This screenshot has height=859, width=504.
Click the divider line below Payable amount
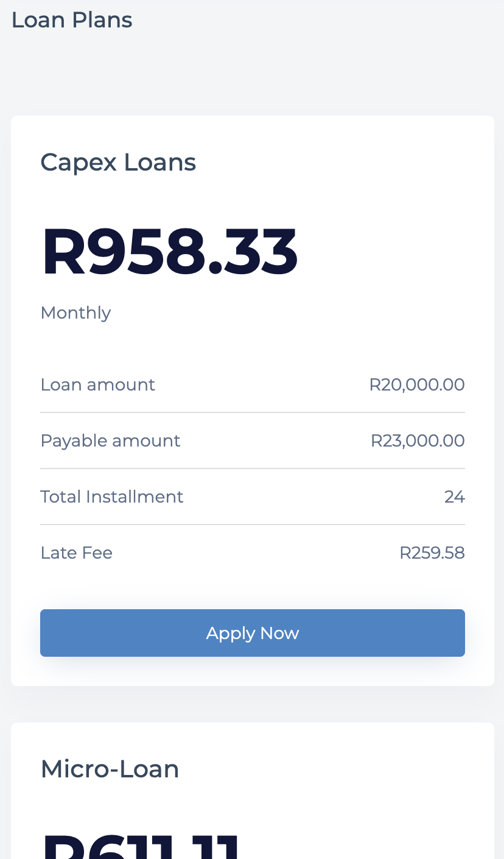click(252, 468)
